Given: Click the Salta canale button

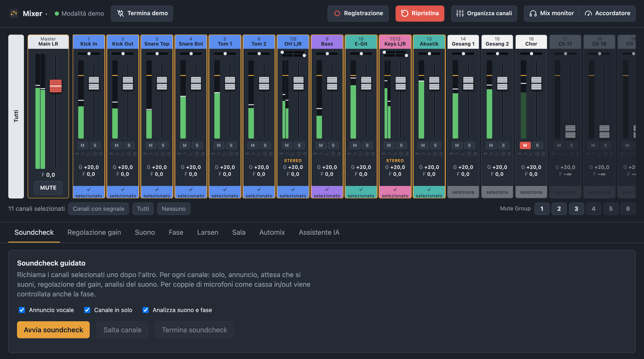Looking at the screenshot, I should tap(122, 330).
